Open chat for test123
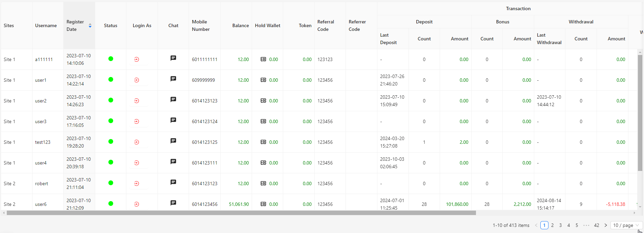The width and height of the screenshot is (644, 233). coord(173,141)
